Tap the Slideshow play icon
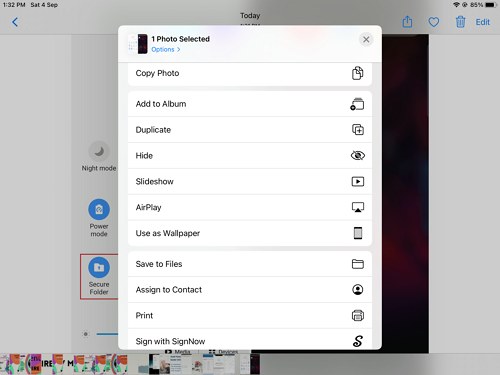Viewport: 500px width, 375px height. tap(358, 182)
